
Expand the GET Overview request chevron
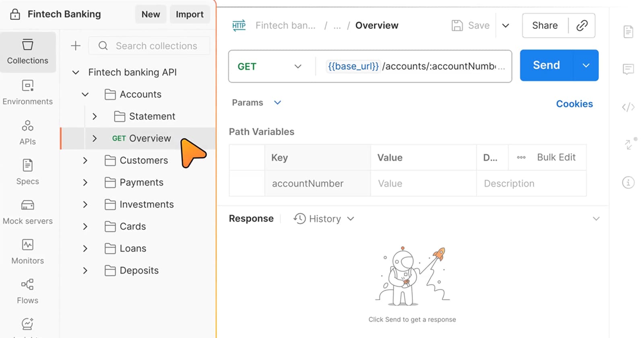point(95,138)
